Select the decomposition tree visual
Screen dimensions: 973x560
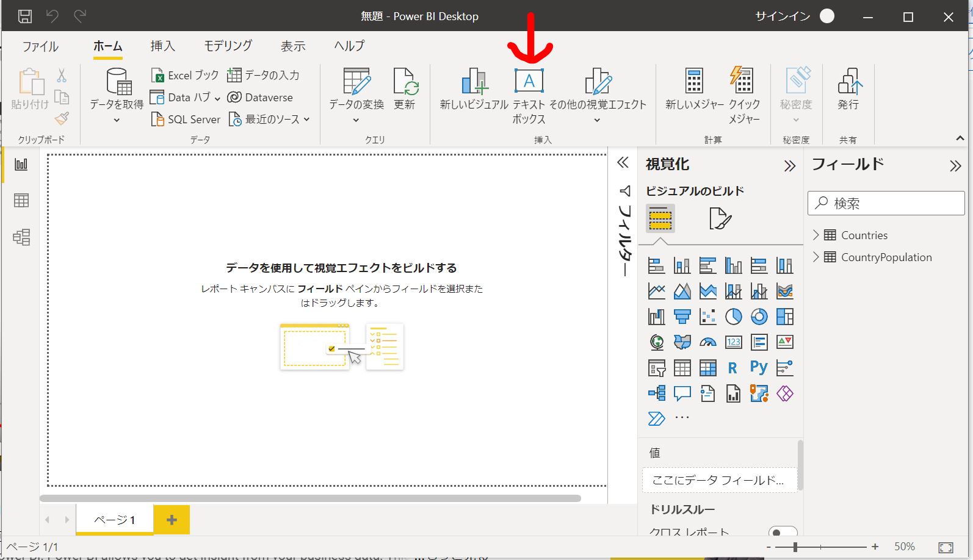(x=656, y=393)
